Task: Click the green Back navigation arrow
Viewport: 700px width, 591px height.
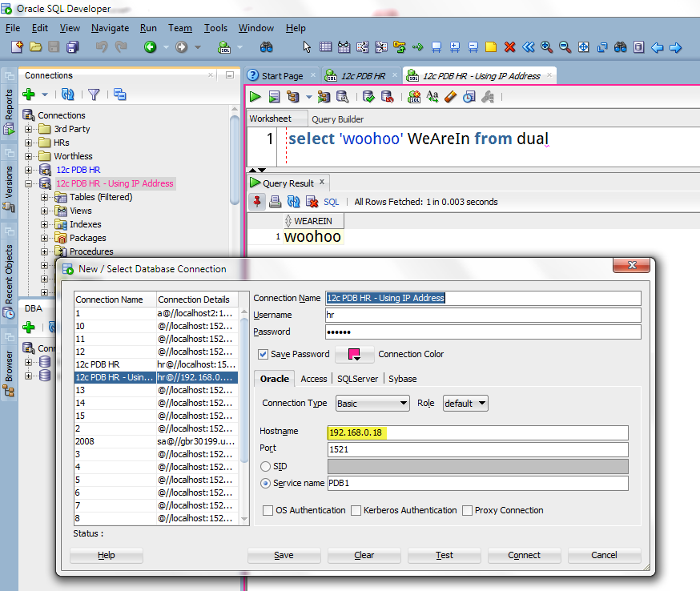Action: (150, 47)
